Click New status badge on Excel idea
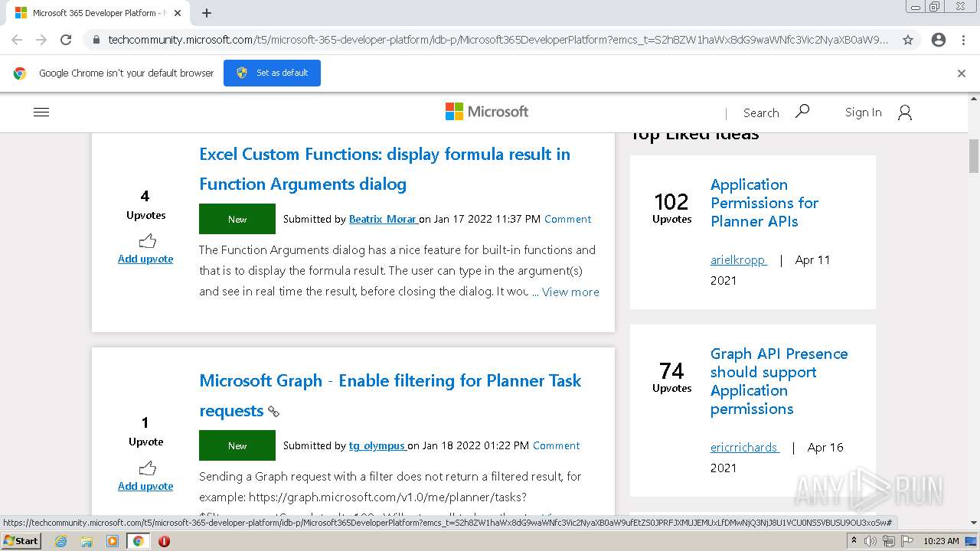 (237, 219)
